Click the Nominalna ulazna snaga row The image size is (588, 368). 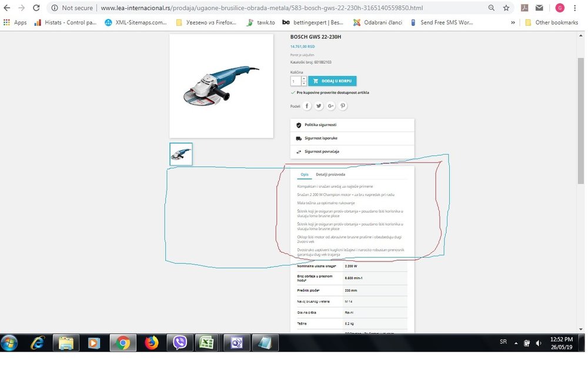point(352,266)
